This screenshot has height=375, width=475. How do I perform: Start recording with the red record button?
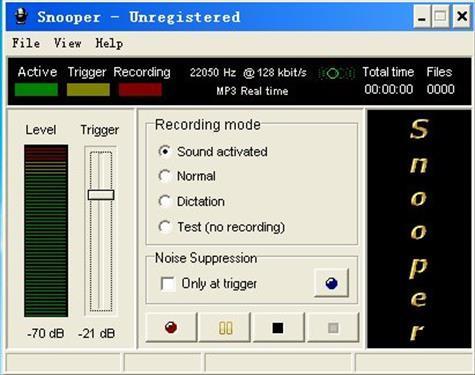(171, 327)
